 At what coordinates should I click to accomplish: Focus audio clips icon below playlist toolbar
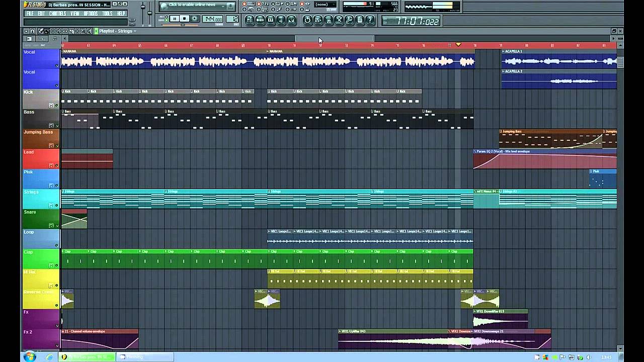coord(29,38)
